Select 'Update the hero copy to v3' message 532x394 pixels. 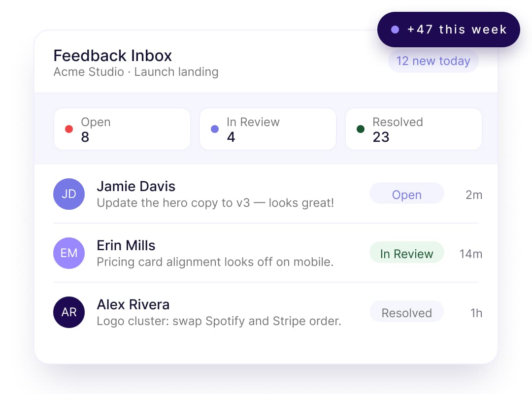click(x=215, y=203)
